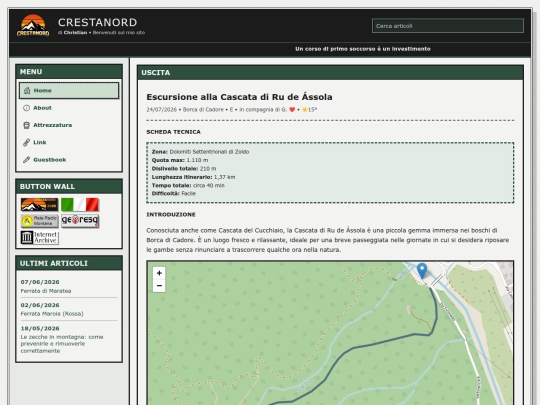
Task: Click the blue map location marker
Action: pyautogui.click(x=422, y=271)
